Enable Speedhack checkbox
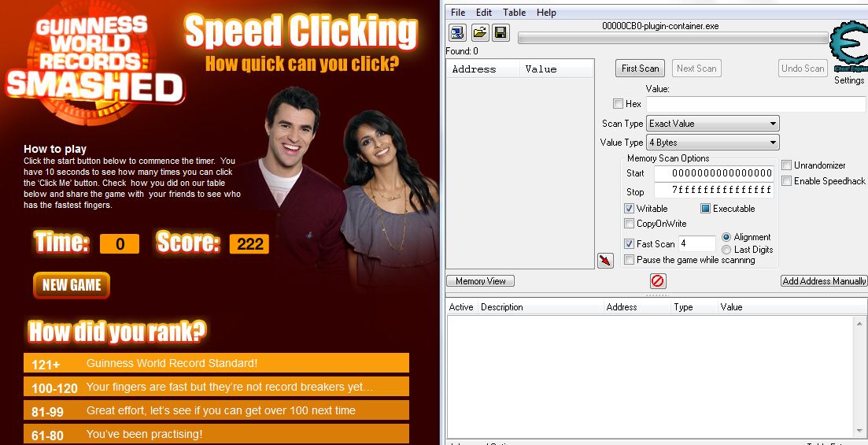868x445 pixels. tap(787, 181)
